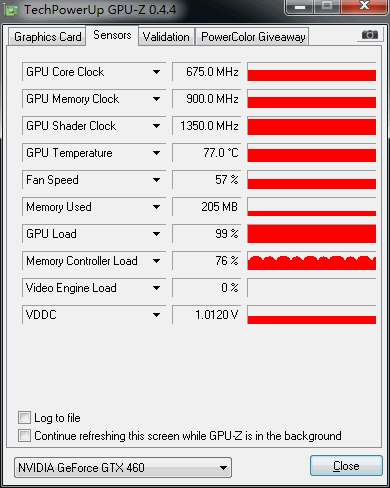
Task: Switch to the Graphics Card tab
Action: [47, 37]
